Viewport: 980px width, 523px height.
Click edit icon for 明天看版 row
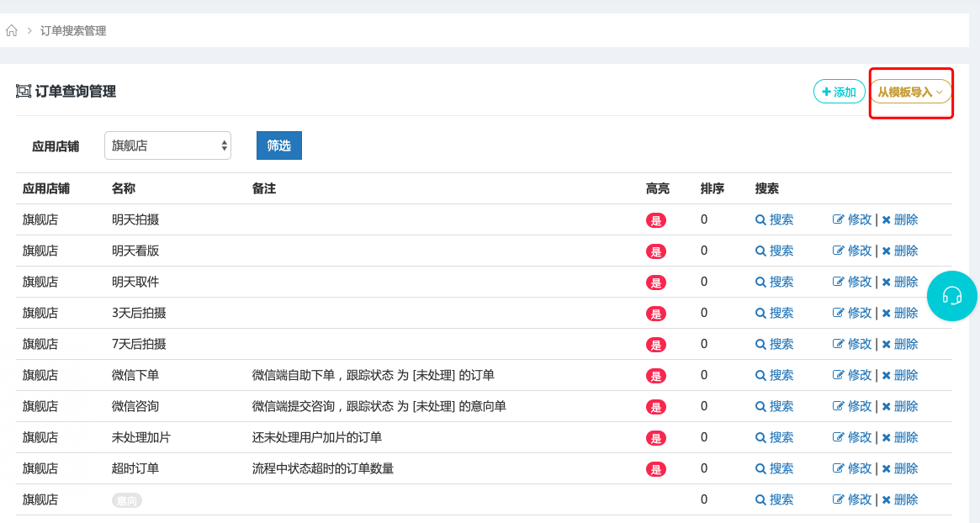click(x=838, y=251)
